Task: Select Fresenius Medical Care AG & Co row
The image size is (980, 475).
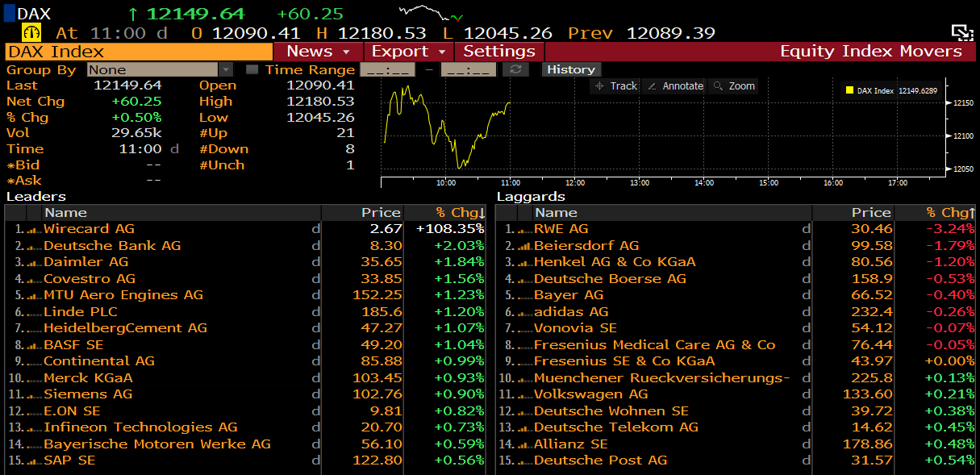Action: tap(736, 345)
